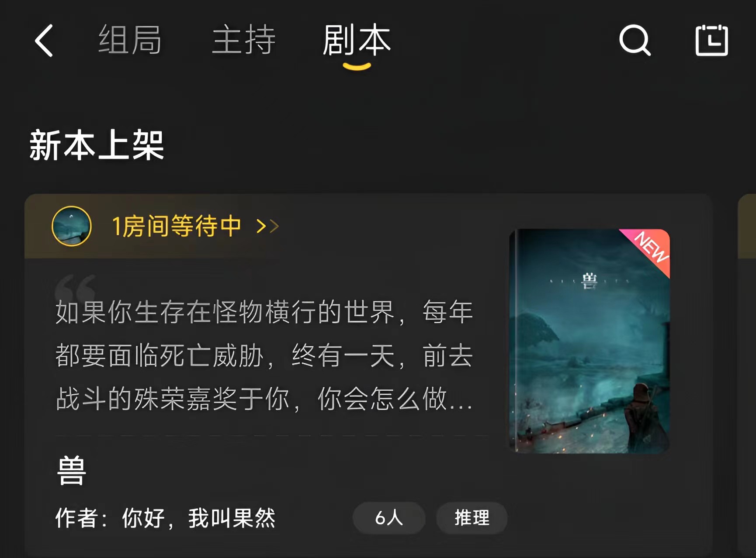Open the 1房间等待中 link
The width and height of the screenshot is (756, 558).
click(x=177, y=226)
